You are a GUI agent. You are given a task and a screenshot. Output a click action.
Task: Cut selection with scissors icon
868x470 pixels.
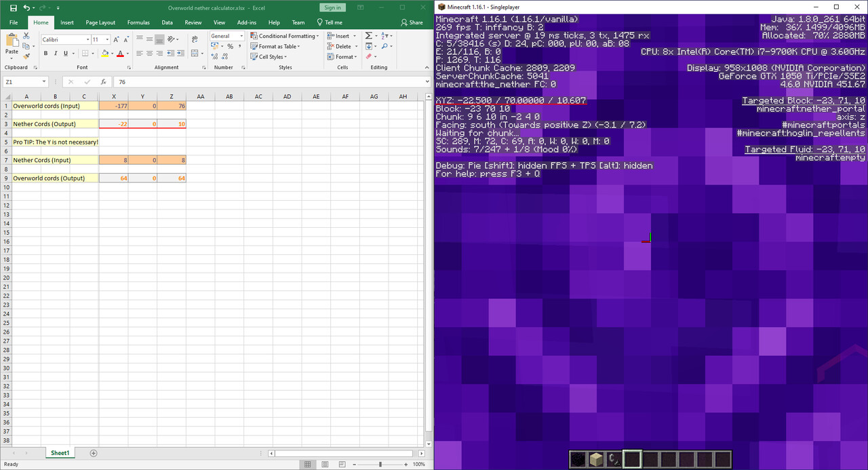pyautogui.click(x=26, y=35)
